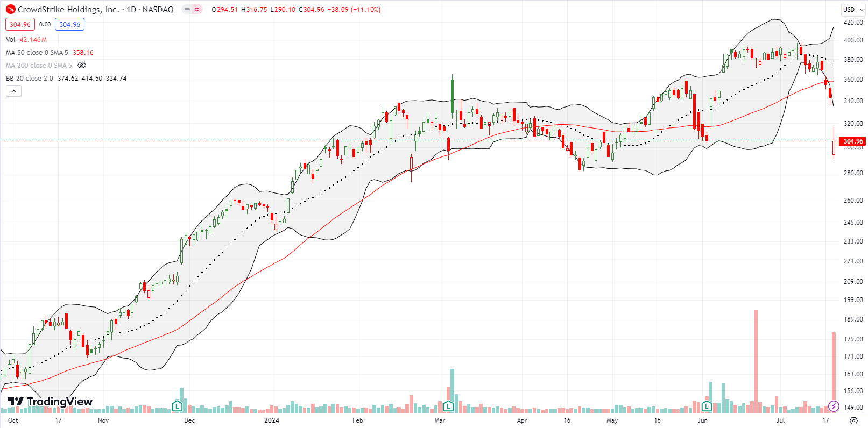The image size is (868, 428).
Task: Collapse the indicator legend with chevron
Action: click(x=13, y=91)
